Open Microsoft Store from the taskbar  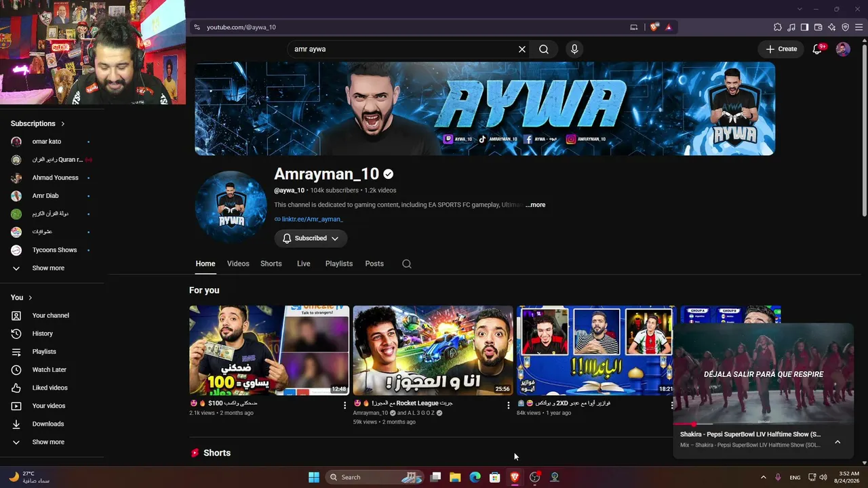(x=495, y=477)
